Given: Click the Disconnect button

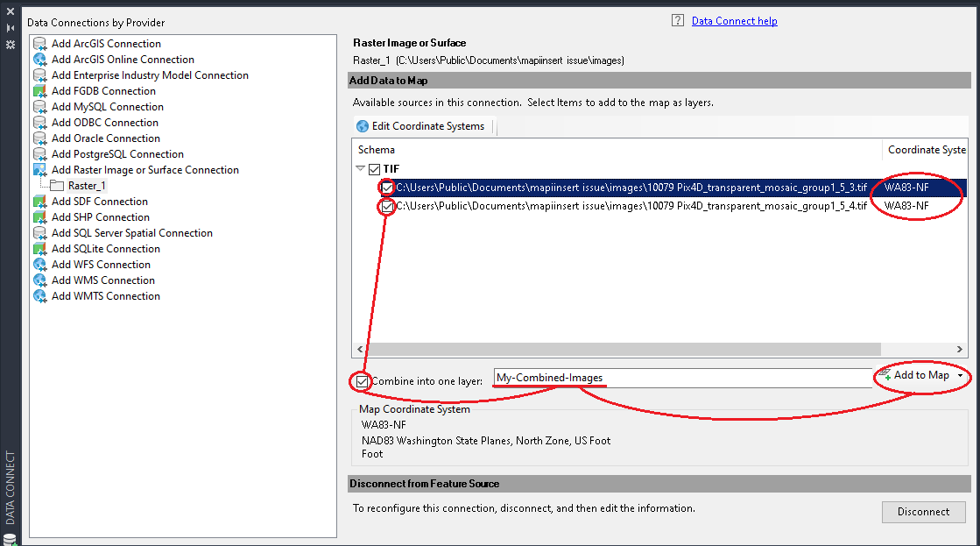Looking at the screenshot, I should pos(923,512).
